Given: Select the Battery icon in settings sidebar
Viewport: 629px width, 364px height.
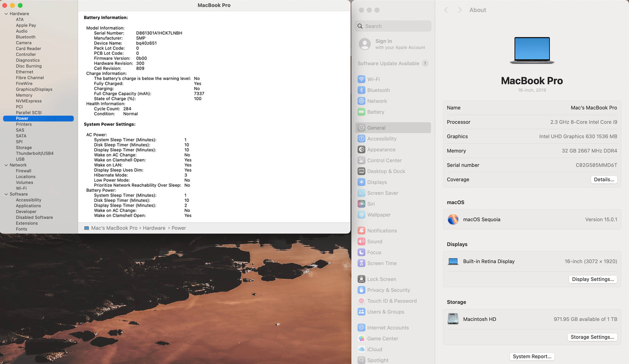Looking at the screenshot, I should [361, 112].
